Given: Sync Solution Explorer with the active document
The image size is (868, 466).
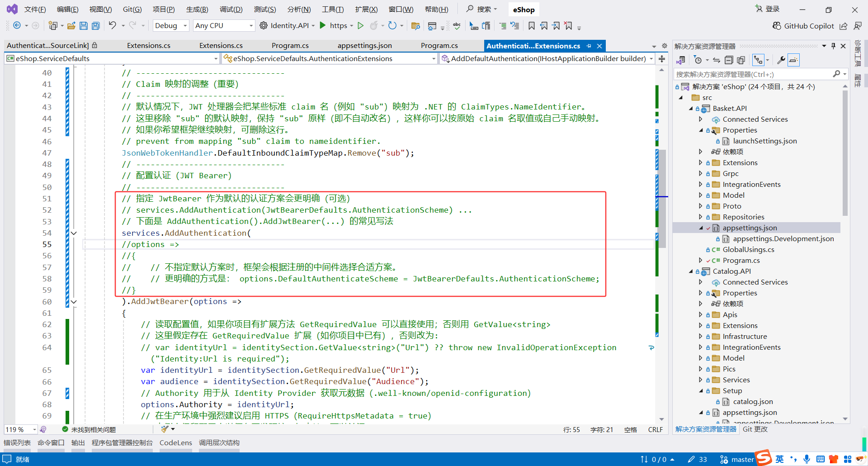Looking at the screenshot, I should (716, 60).
